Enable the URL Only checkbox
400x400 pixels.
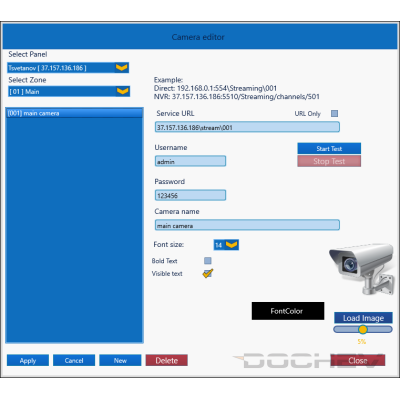334,114
